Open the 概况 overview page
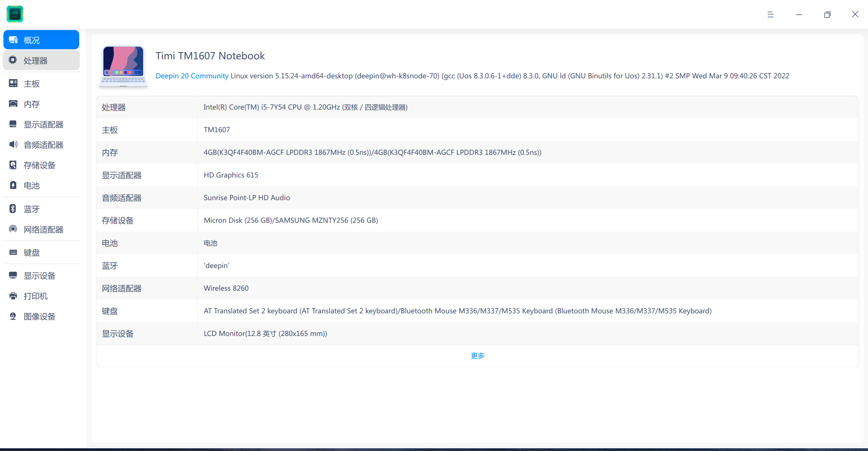The image size is (868, 451). (41, 40)
